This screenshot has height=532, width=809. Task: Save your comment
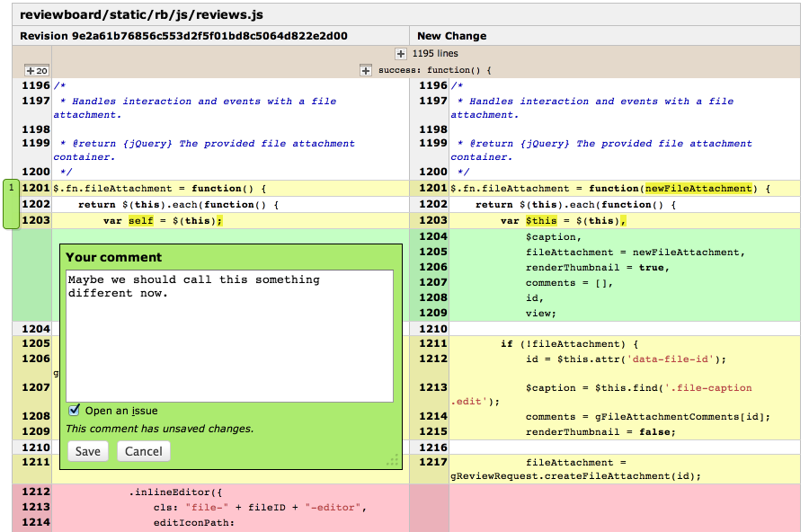87,451
